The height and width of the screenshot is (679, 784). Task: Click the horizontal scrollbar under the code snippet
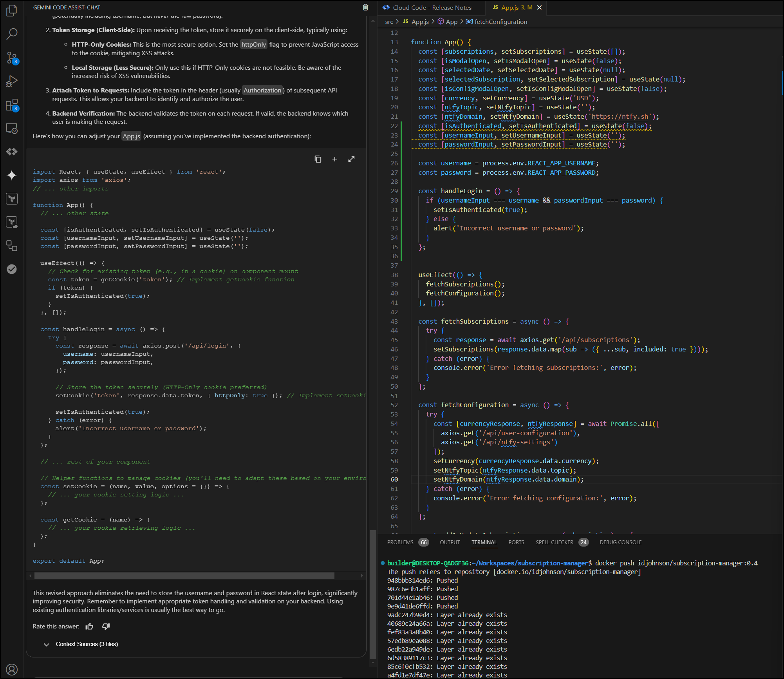(184, 576)
